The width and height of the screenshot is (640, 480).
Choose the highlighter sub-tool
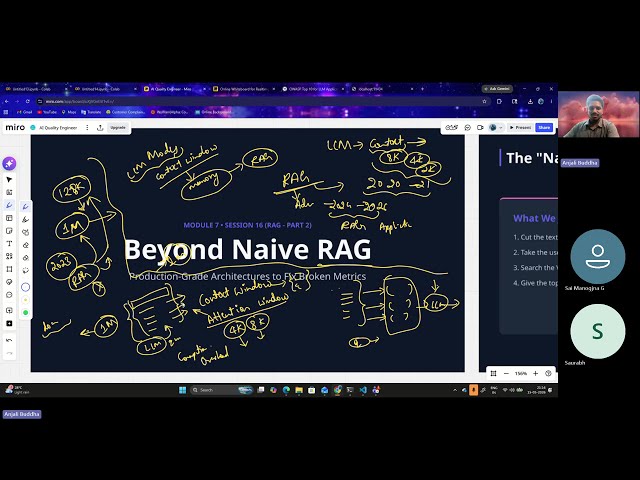25,220
